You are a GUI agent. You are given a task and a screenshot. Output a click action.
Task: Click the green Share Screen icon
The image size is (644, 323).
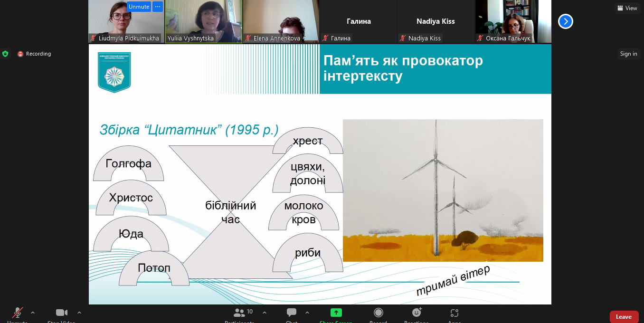[x=336, y=313]
